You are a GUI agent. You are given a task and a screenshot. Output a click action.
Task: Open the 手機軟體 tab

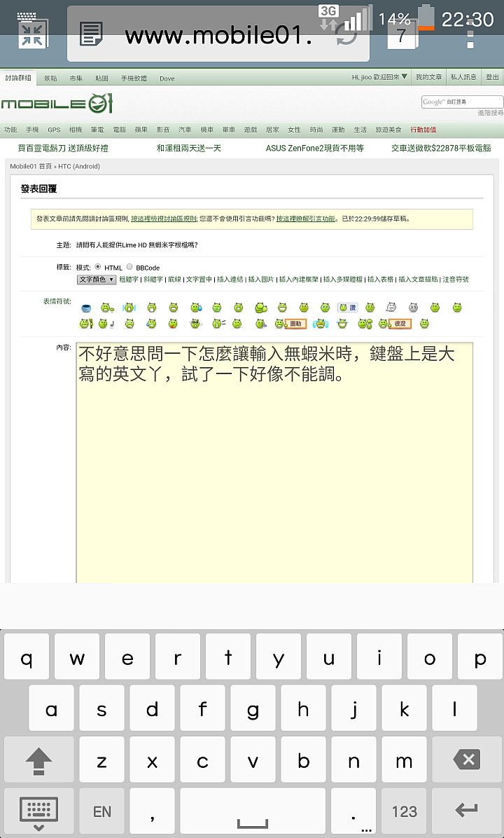(x=134, y=78)
